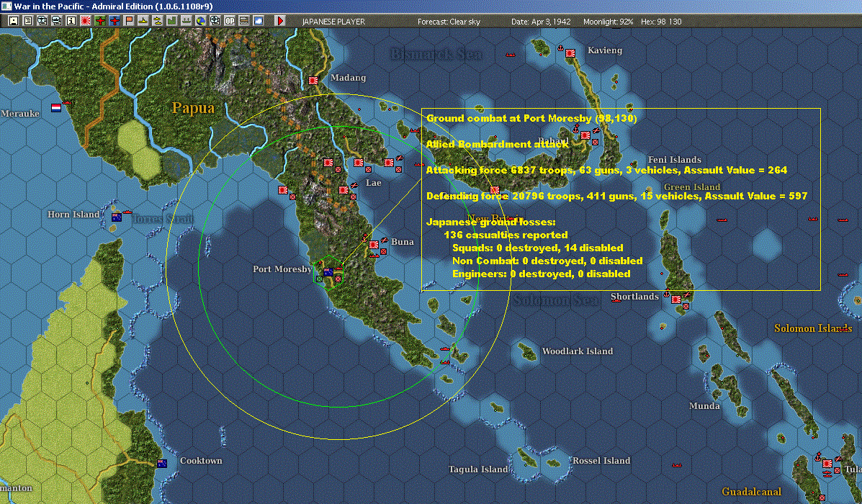Click the Buna map label

pos(403,241)
